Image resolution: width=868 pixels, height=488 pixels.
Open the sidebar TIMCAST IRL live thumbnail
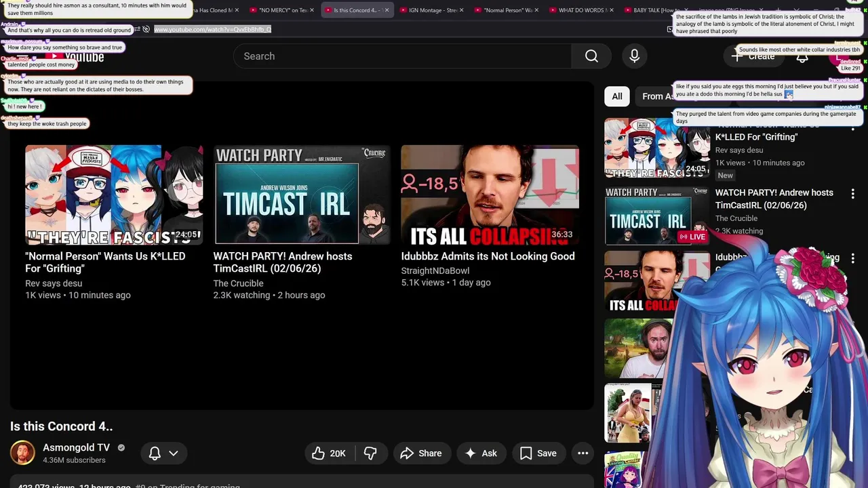pos(657,216)
